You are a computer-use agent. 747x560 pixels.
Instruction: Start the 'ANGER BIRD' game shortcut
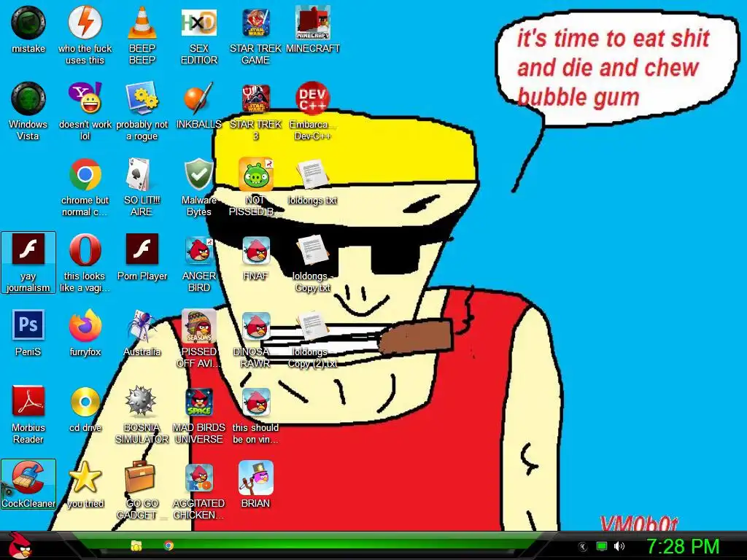pos(199,251)
